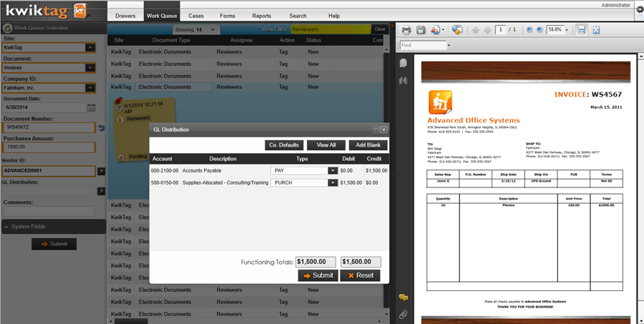Click the Document Date field 6/30/2014
The width and height of the screenshot is (644, 324).
(x=45, y=107)
